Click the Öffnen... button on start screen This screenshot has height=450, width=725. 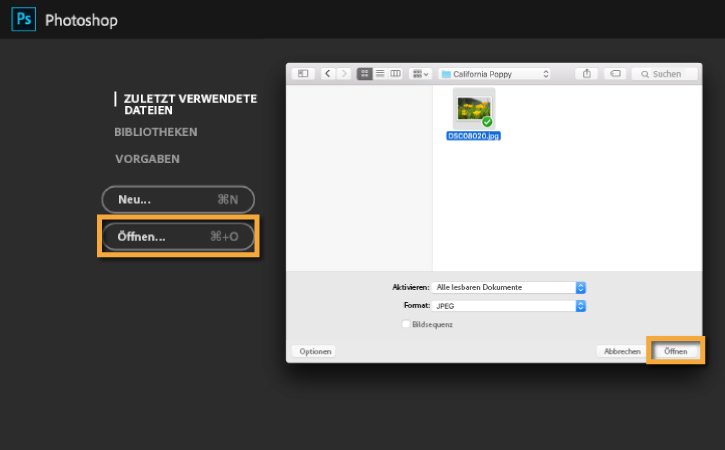178,236
